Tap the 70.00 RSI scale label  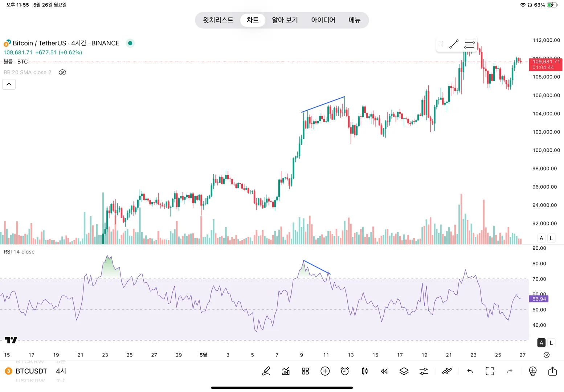point(539,279)
